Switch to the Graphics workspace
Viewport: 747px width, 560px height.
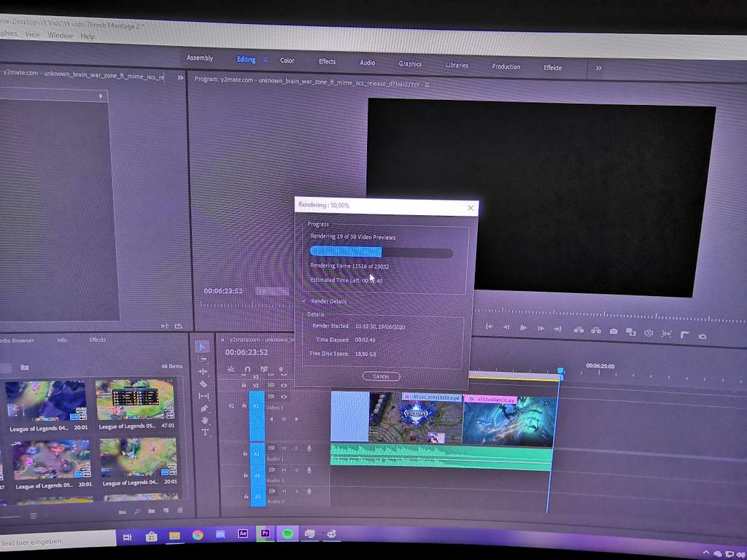pyautogui.click(x=410, y=64)
